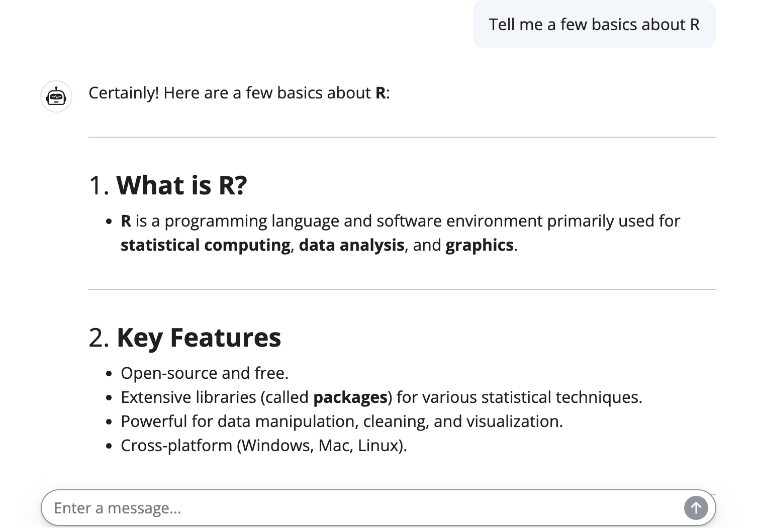Click the bold 'R' starting the first bullet
This screenshot has height=532, width=760.
[126, 221]
